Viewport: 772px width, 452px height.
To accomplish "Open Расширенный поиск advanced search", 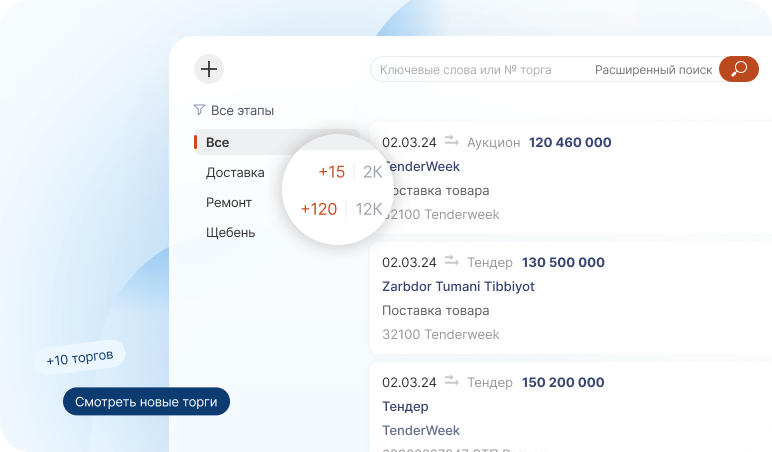I will click(x=653, y=70).
